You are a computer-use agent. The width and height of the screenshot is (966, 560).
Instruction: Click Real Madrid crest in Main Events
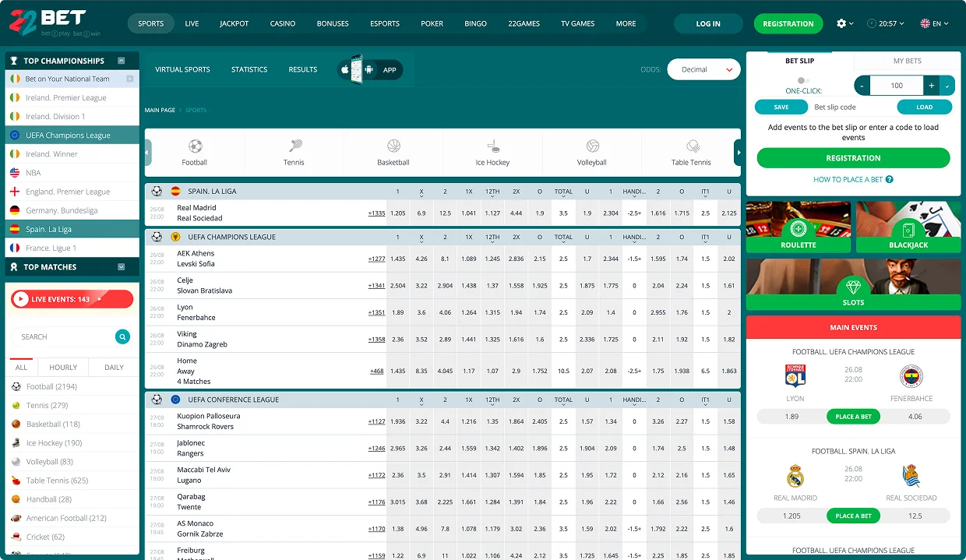point(795,476)
